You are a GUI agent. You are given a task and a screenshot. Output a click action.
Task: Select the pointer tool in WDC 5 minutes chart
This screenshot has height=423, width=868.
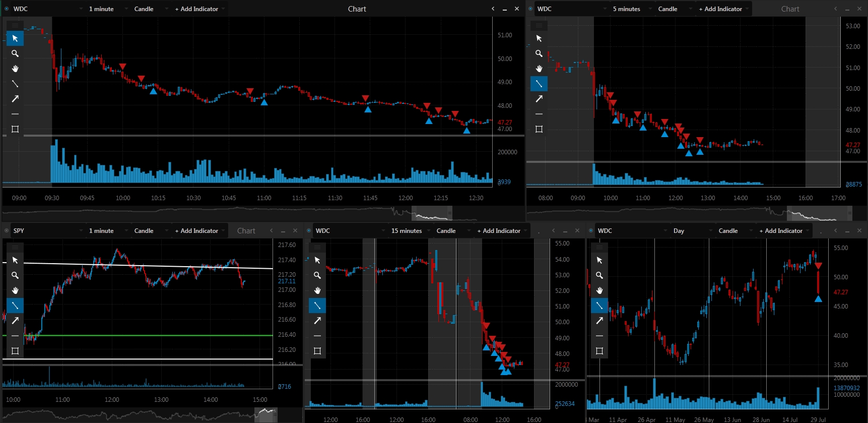tap(539, 38)
